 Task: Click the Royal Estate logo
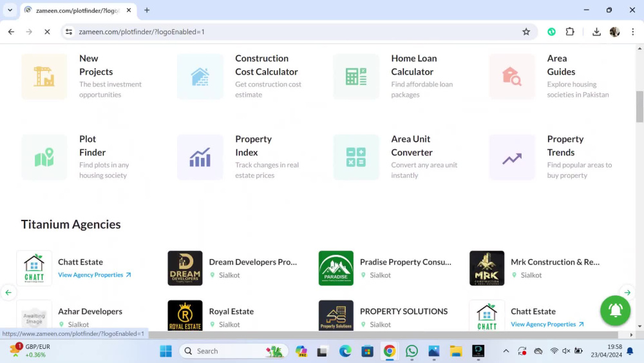click(x=185, y=315)
